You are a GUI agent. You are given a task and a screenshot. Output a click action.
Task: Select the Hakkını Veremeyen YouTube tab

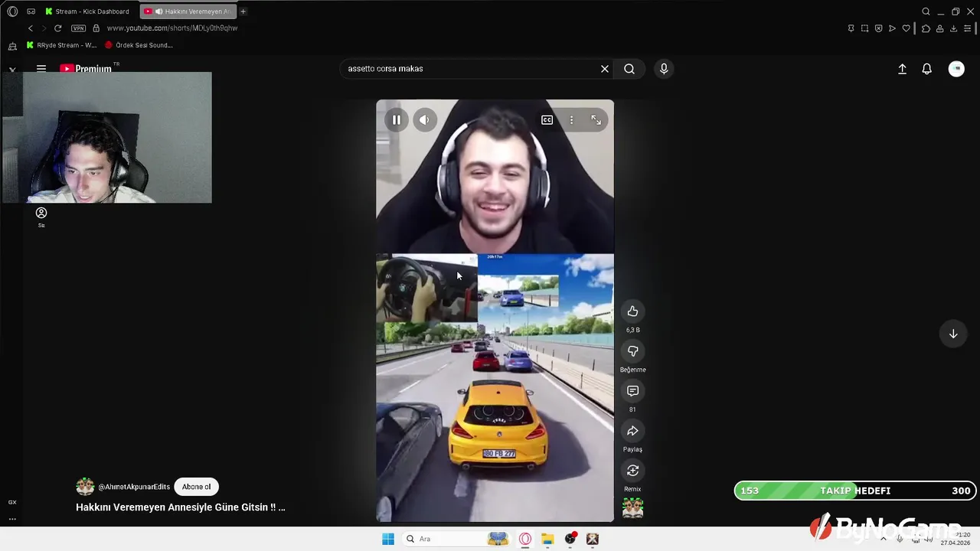click(188, 11)
